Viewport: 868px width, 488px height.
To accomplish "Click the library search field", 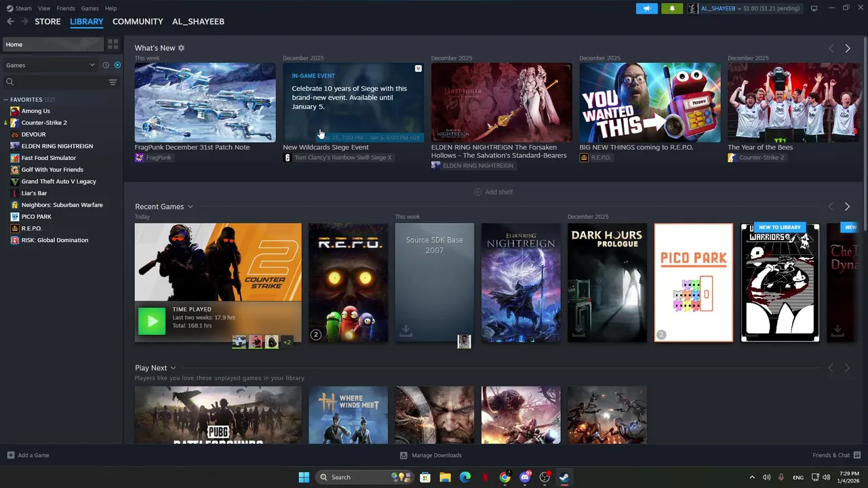I will coord(56,82).
